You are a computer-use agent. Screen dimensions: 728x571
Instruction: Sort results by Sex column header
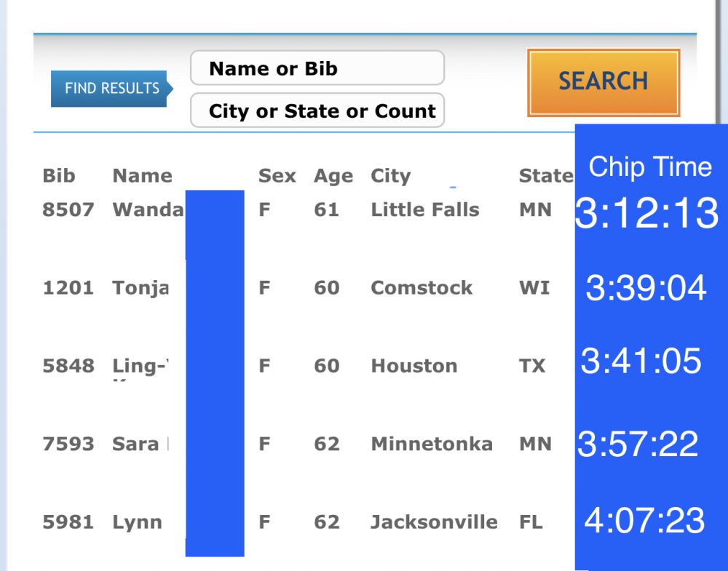point(277,176)
